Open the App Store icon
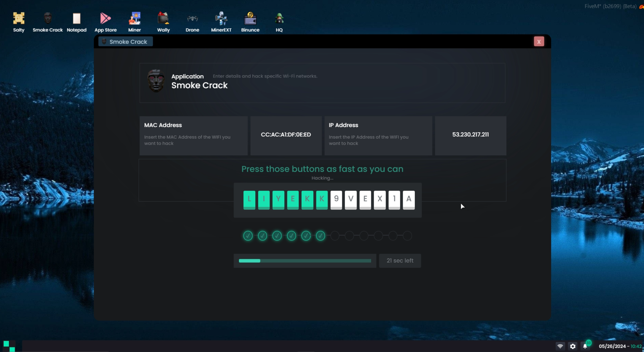This screenshot has width=644, height=352. [x=105, y=22]
